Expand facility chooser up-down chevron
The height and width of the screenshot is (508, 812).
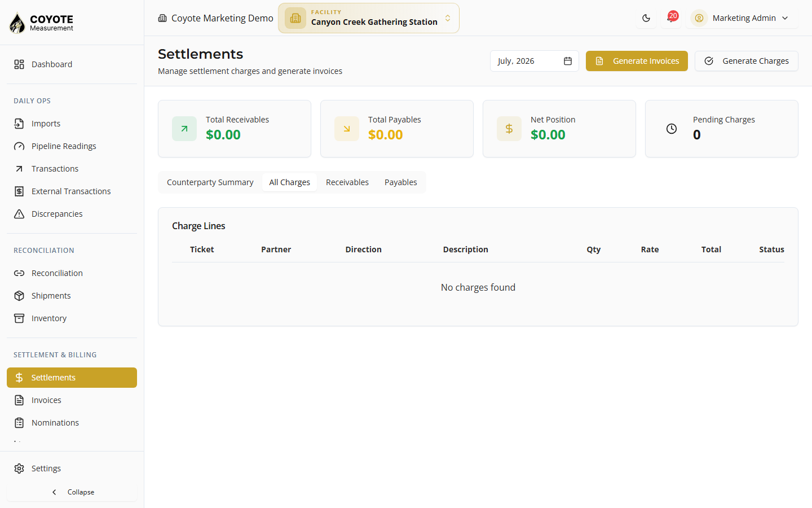point(448,18)
